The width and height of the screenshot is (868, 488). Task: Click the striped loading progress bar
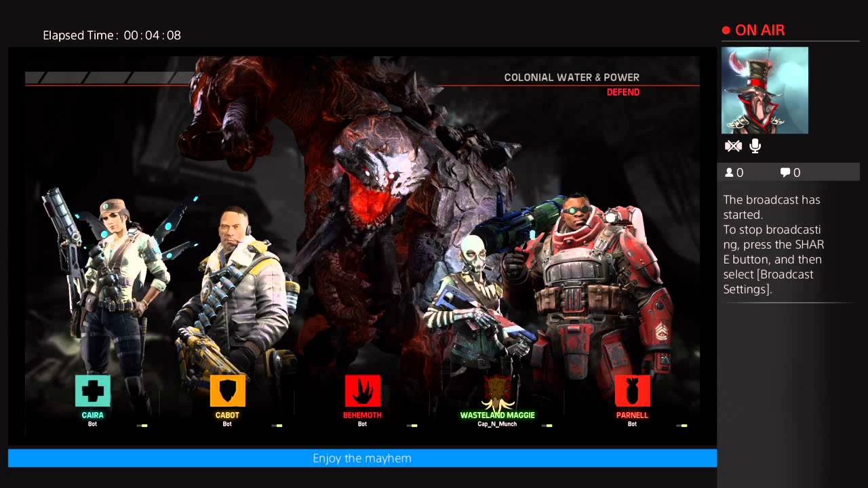coord(108,78)
